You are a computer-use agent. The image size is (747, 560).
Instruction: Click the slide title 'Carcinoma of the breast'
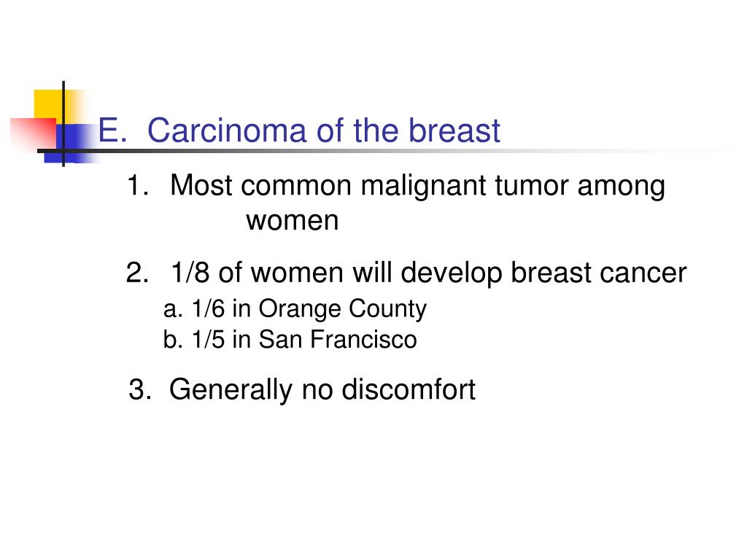tap(323, 130)
